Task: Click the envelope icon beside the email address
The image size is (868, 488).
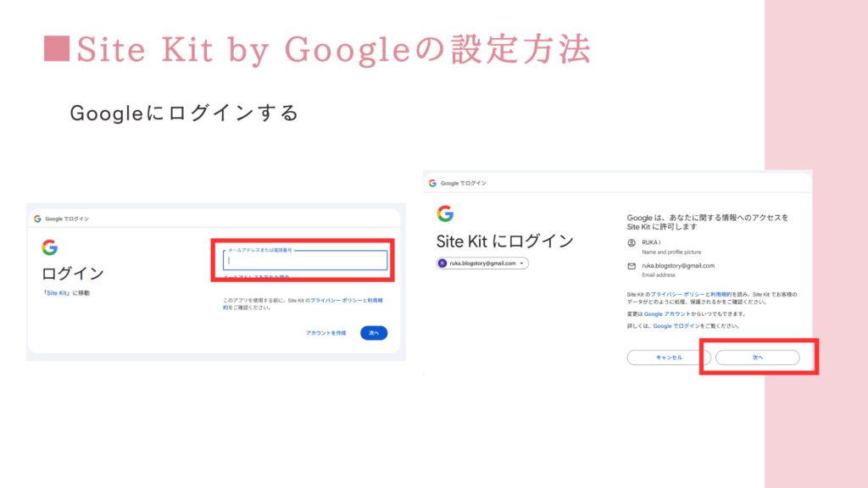Action: click(632, 266)
